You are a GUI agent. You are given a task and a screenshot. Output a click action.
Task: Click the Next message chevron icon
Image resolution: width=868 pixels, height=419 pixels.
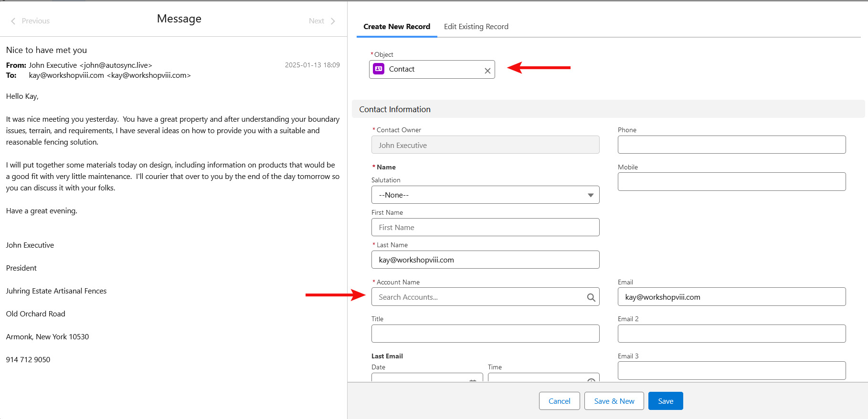pyautogui.click(x=333, y=21)
